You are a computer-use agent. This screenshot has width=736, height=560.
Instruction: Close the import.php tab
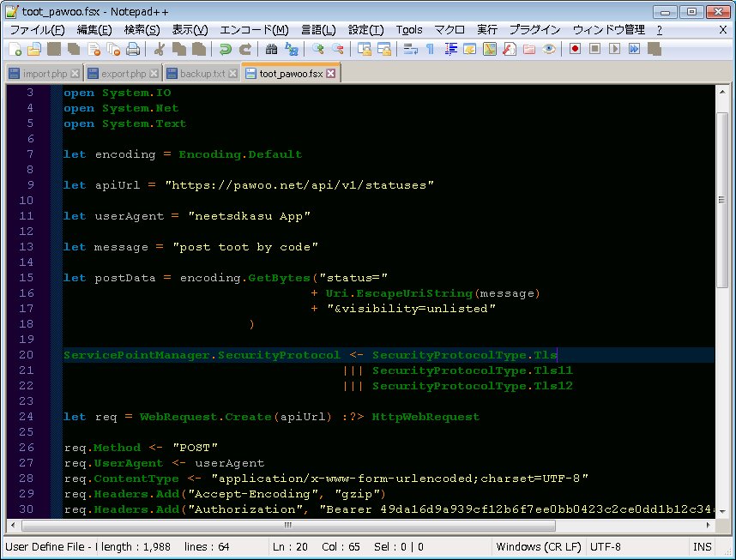75,74
